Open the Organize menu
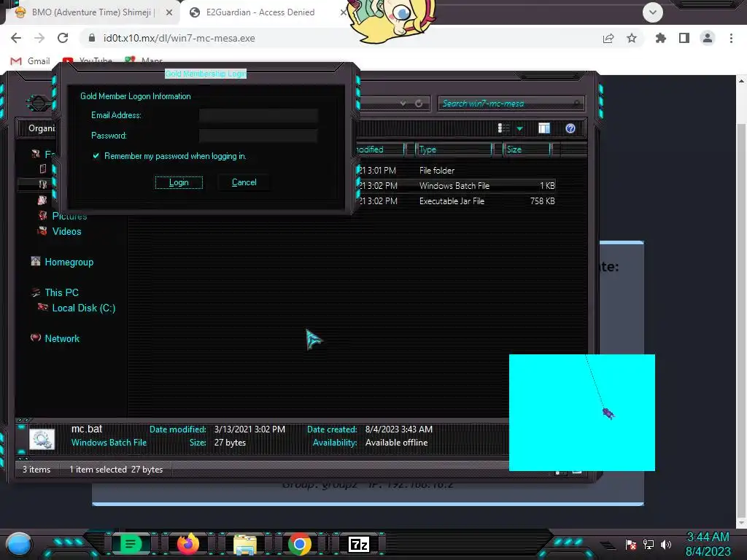The height and width of the screenshot is (560, 747). point(42,128)
